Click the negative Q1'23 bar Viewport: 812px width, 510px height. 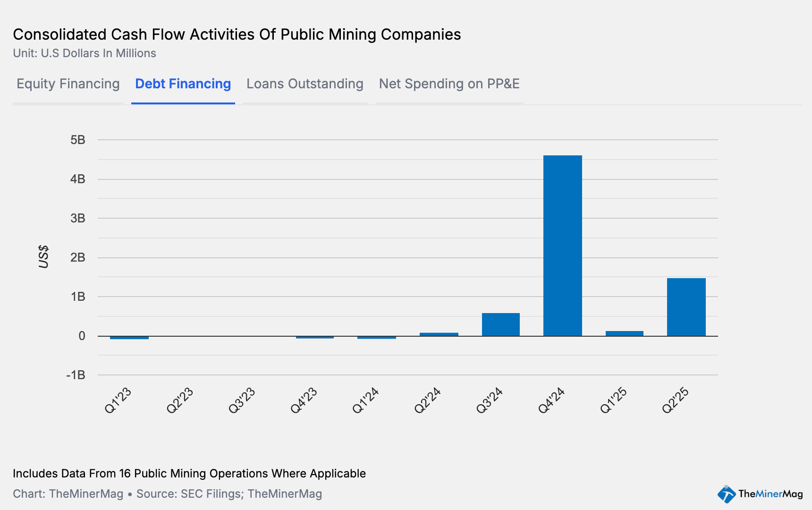coord(129,338)
